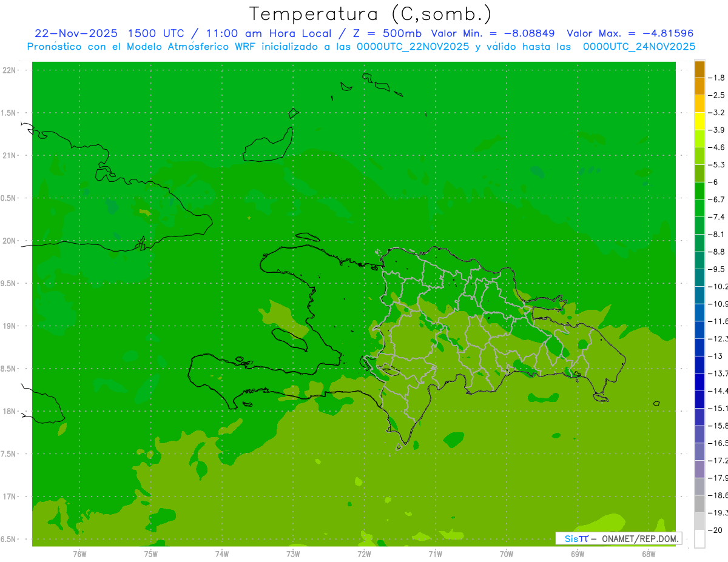728x562 pixels.
Task: Click the '68W' longitude label
Action: click(x=649, y=554)
